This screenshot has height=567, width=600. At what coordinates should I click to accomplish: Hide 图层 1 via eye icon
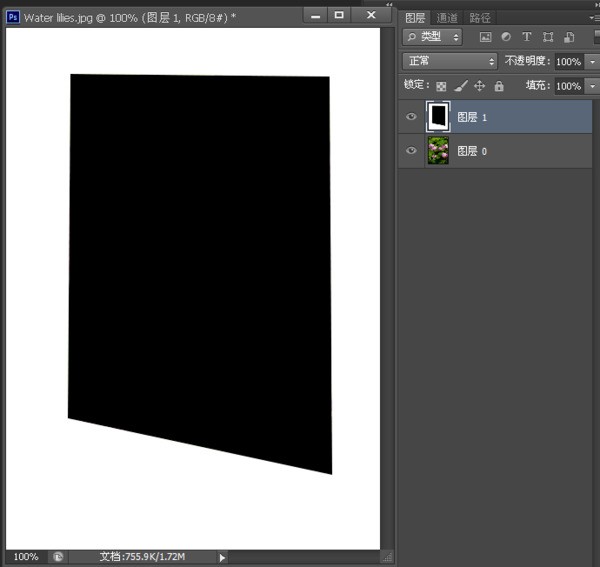(411, 116)
